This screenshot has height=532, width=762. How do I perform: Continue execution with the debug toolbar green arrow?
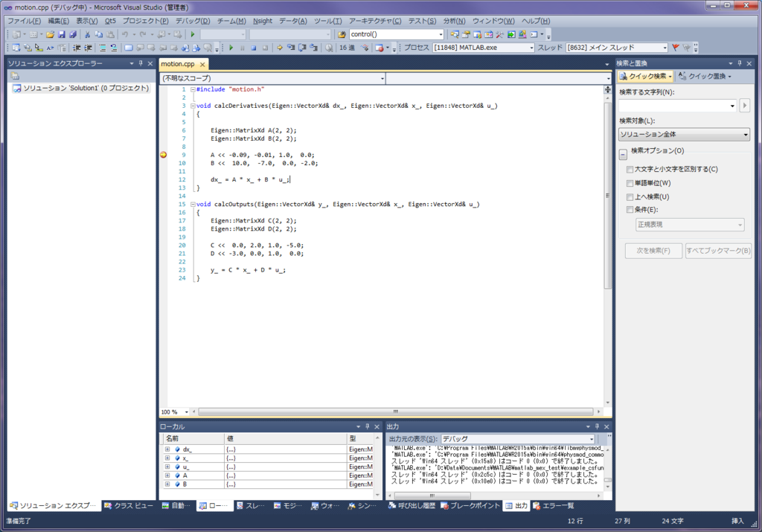click(231, 48)
